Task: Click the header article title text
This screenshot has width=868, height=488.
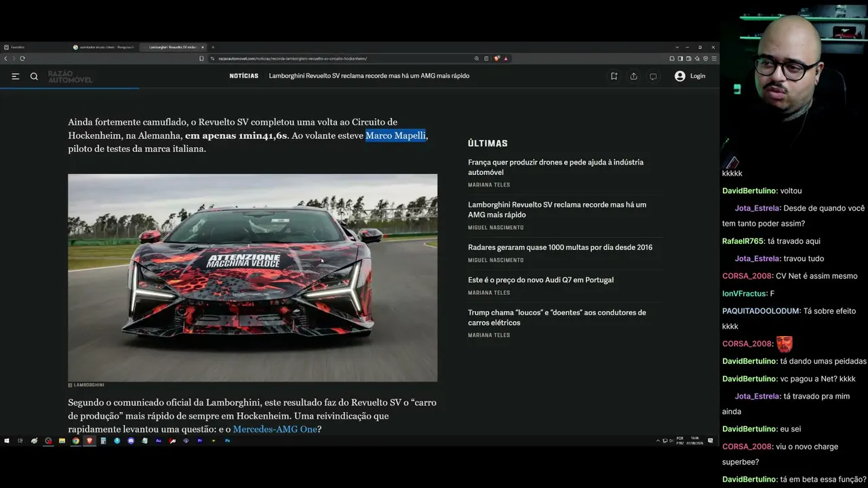Action: [x=369, y=76]
